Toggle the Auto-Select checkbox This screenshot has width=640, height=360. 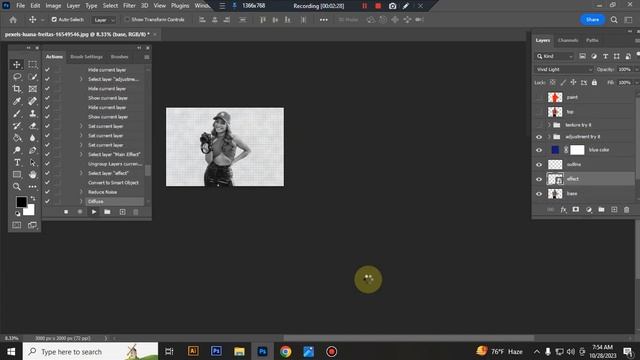click(54, 20)
